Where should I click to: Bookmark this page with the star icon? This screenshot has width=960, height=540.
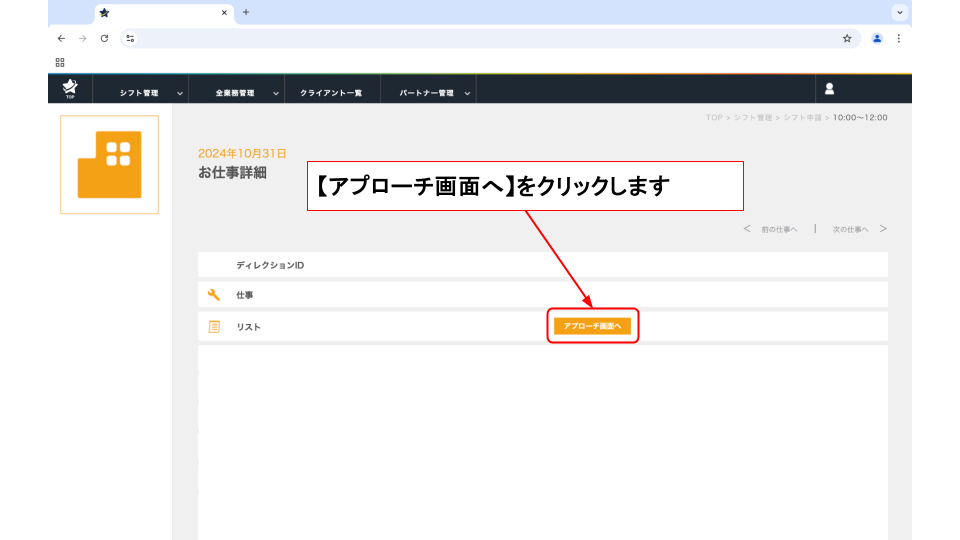[x=847, y=38]
